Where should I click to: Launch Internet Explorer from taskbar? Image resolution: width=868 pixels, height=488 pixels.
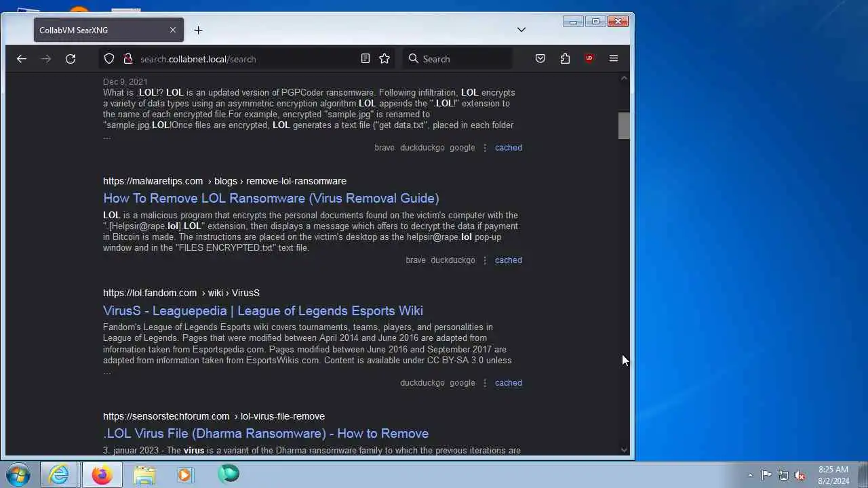coord(59,474)
